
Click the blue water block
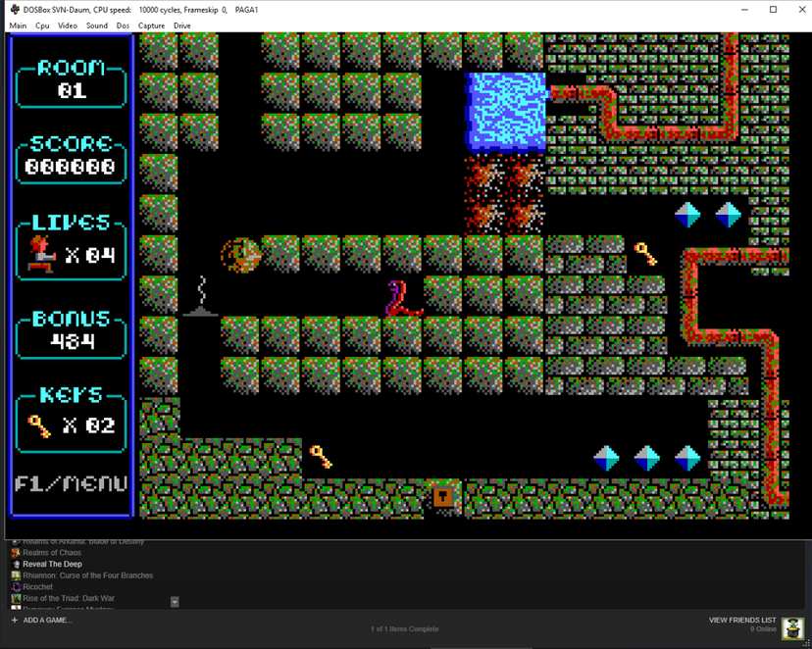pos(506,113)
